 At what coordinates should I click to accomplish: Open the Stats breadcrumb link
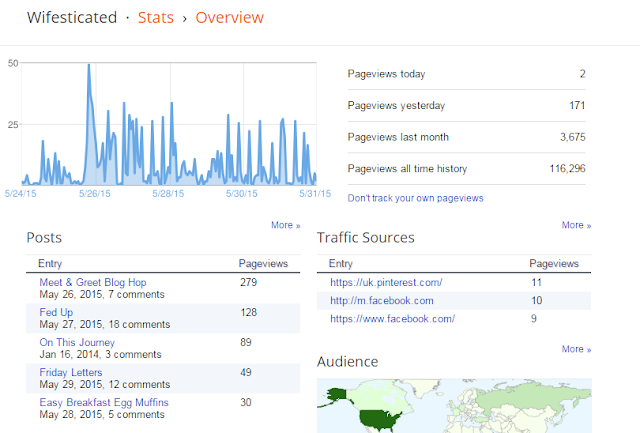[156, 18]
